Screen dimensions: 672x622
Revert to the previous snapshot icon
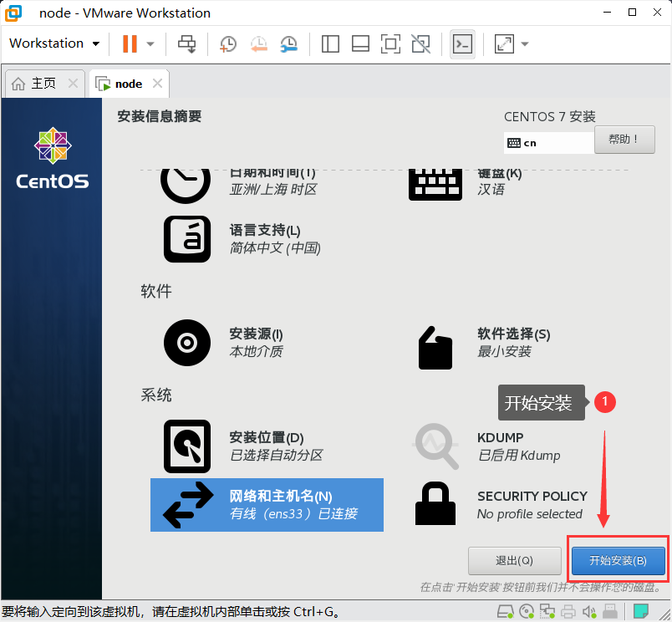click(x=259, y=43)
